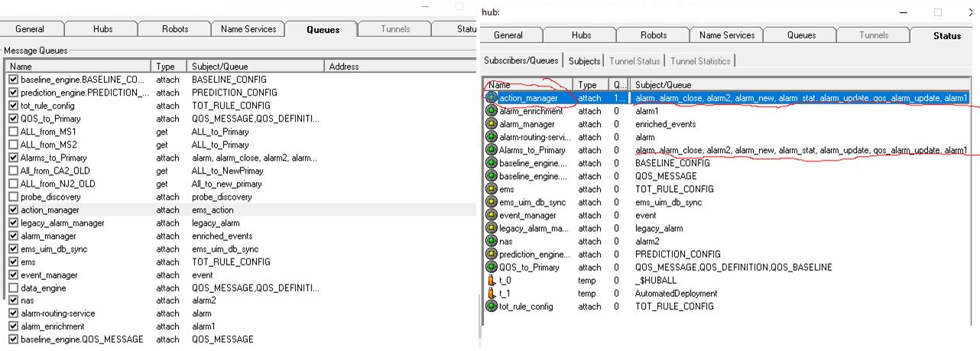
Task: Enable the data_engine queue checkbox
Action: (x=13, y=288)
